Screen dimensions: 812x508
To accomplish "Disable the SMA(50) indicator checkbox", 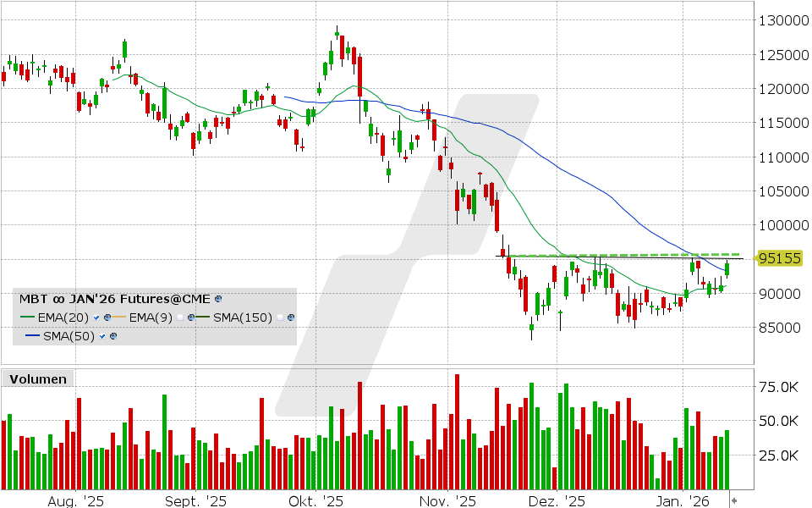I will point(101,336).
